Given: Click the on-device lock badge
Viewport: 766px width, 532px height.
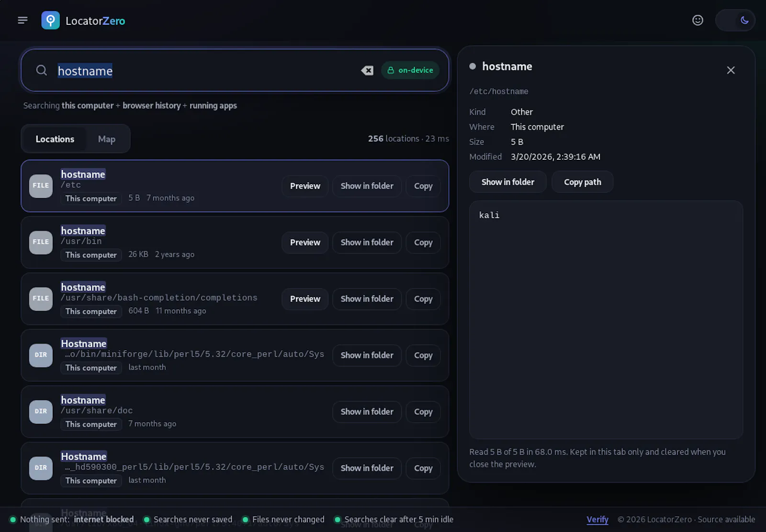Looking at the screenshot, I should coord(410,70).
